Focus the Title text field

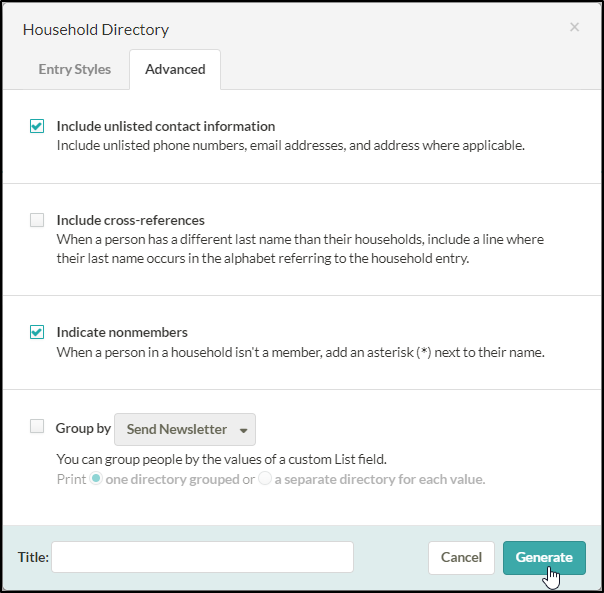tap(202, 557)
